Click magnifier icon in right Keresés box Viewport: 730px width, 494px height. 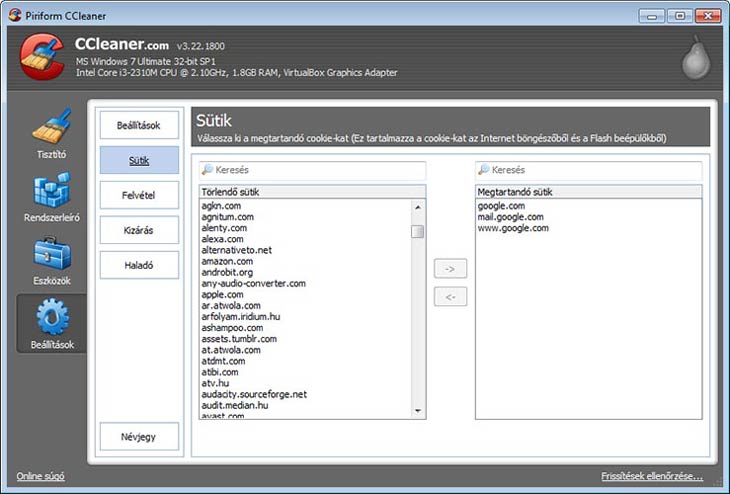484,171
